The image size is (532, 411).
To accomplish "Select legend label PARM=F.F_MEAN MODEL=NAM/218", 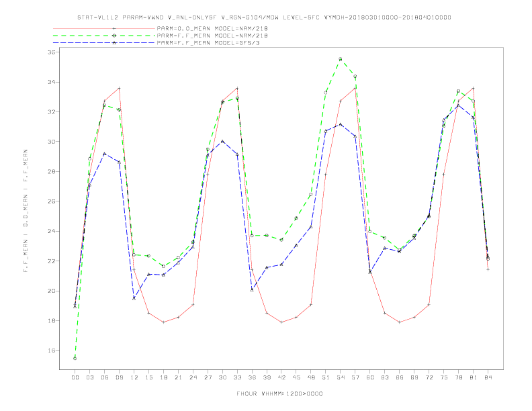I will pos(212,36).
